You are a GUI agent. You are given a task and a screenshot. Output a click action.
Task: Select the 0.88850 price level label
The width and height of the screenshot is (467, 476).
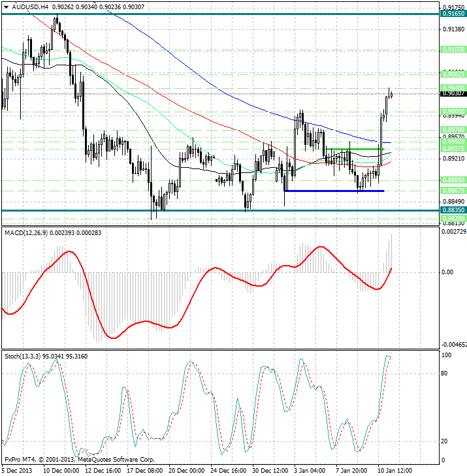(x=453, y=180)
